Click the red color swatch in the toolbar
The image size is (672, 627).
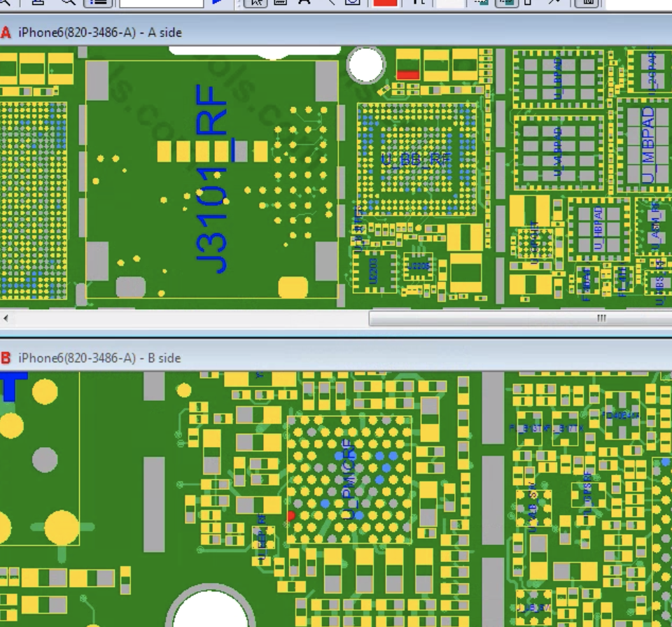click(385, 3)
